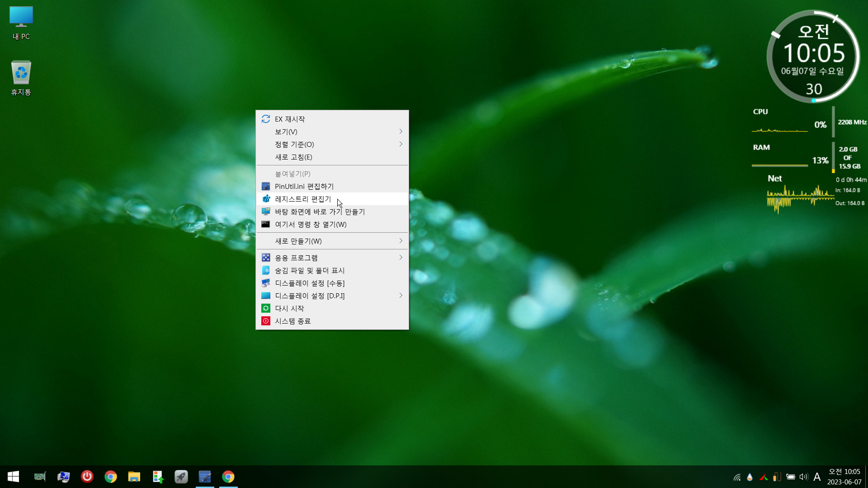Click the water drop tray icon
The height and width of the screenshot is (488, 868).
pos(750,477)
